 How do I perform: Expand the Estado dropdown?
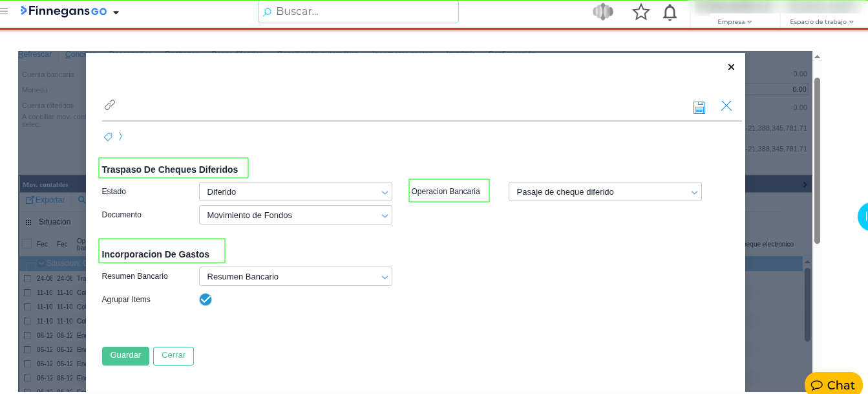[295, 192]
